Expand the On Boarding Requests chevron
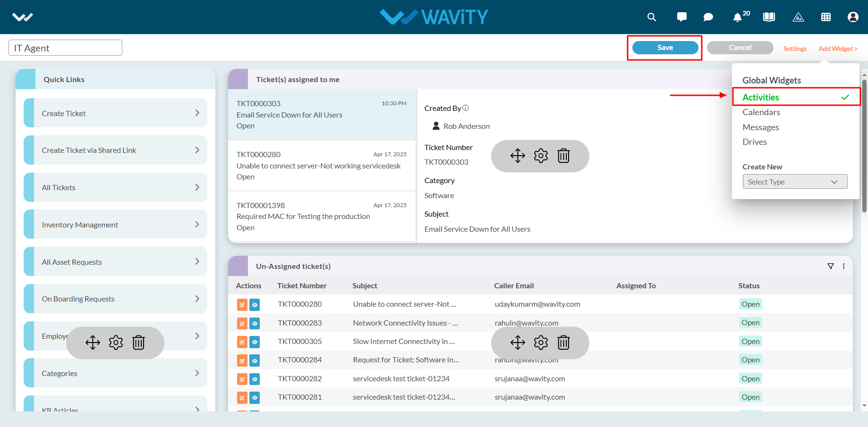Viewport: 868px width, 427px height. pos(197,299)
